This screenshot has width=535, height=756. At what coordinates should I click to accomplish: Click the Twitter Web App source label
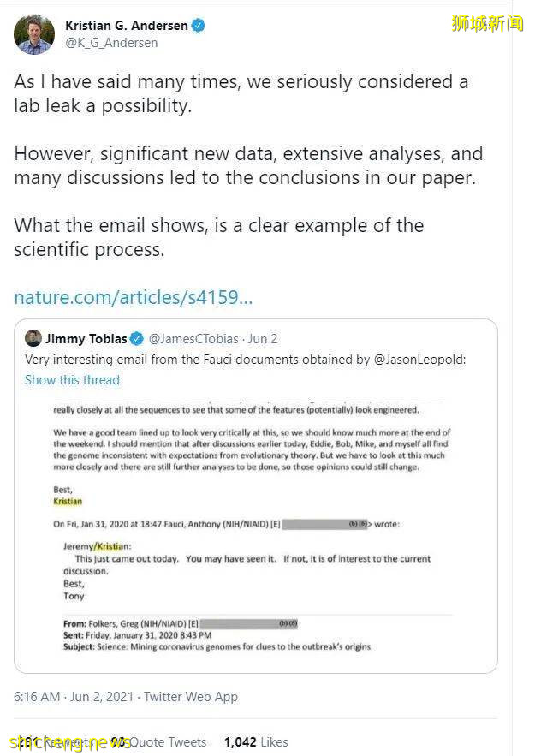pos(190,697)
